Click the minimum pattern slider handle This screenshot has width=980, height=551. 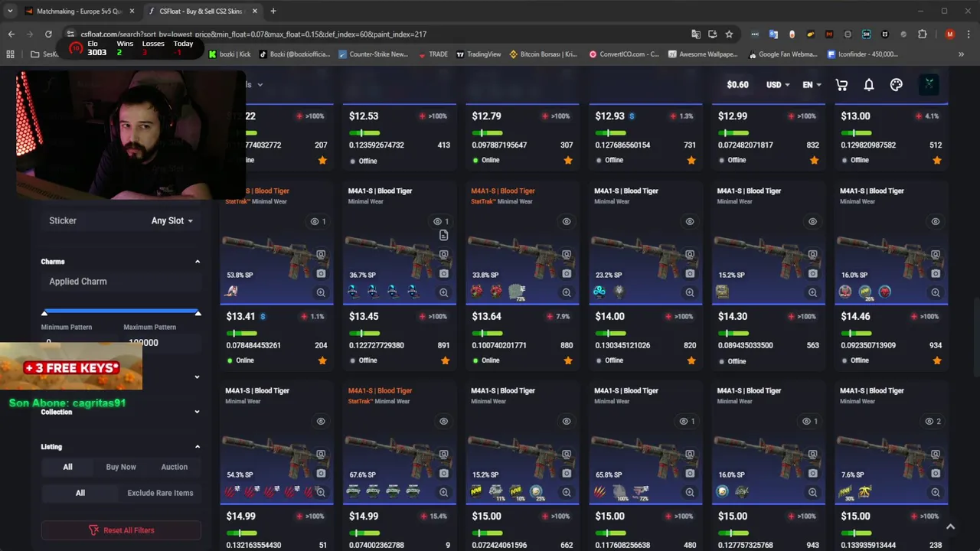(x=44, y=312)
